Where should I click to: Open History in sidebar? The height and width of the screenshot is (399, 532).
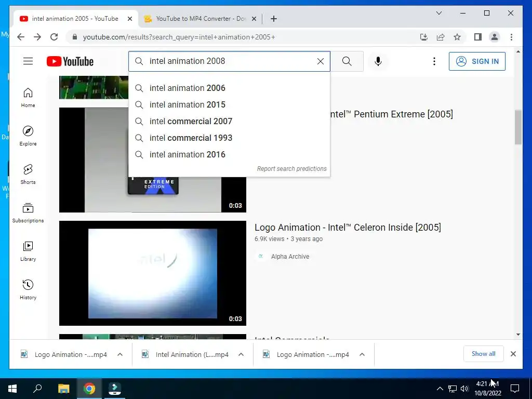28,289
